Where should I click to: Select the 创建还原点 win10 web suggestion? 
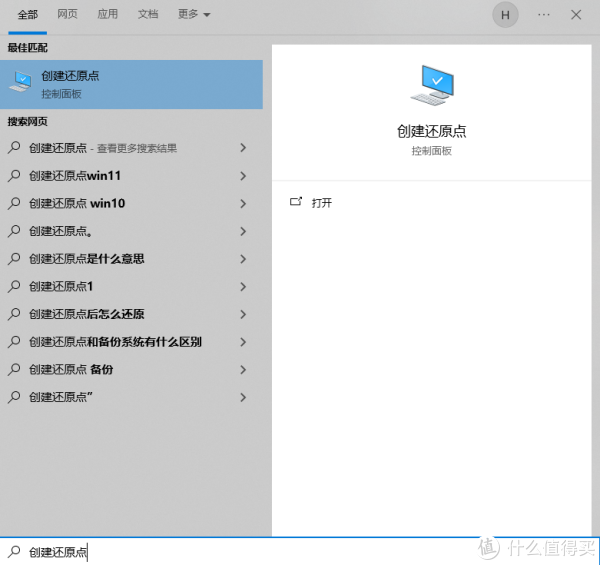point(77,204)
